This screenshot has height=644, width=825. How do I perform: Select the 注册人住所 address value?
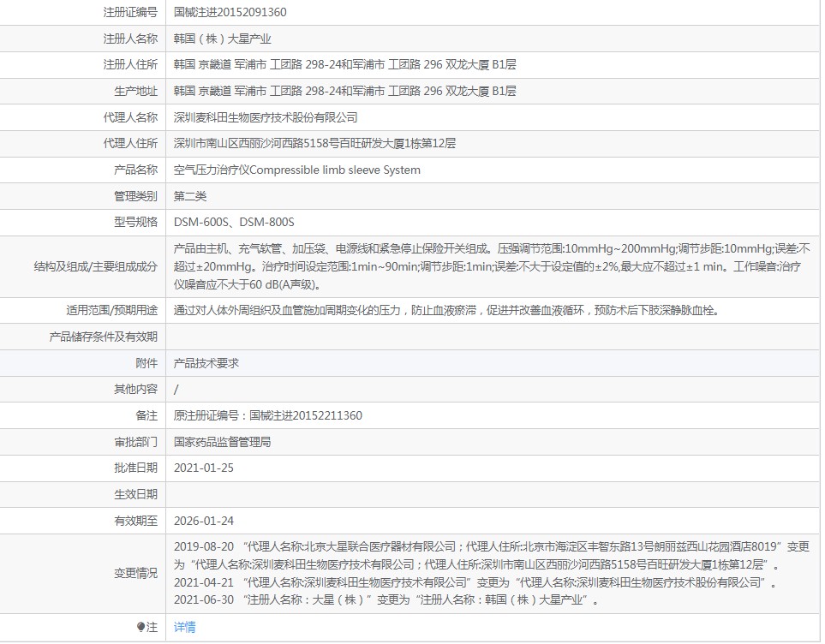click(x=344, y=64)
